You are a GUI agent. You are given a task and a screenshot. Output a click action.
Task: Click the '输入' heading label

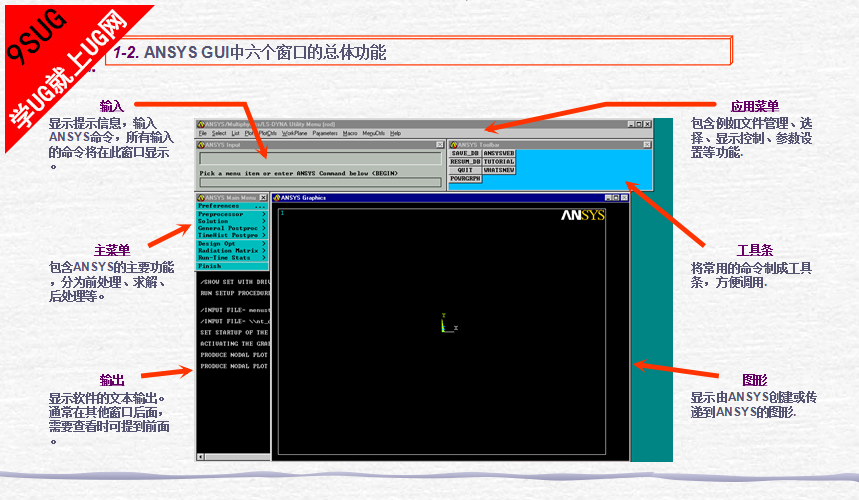click(112, 106)
